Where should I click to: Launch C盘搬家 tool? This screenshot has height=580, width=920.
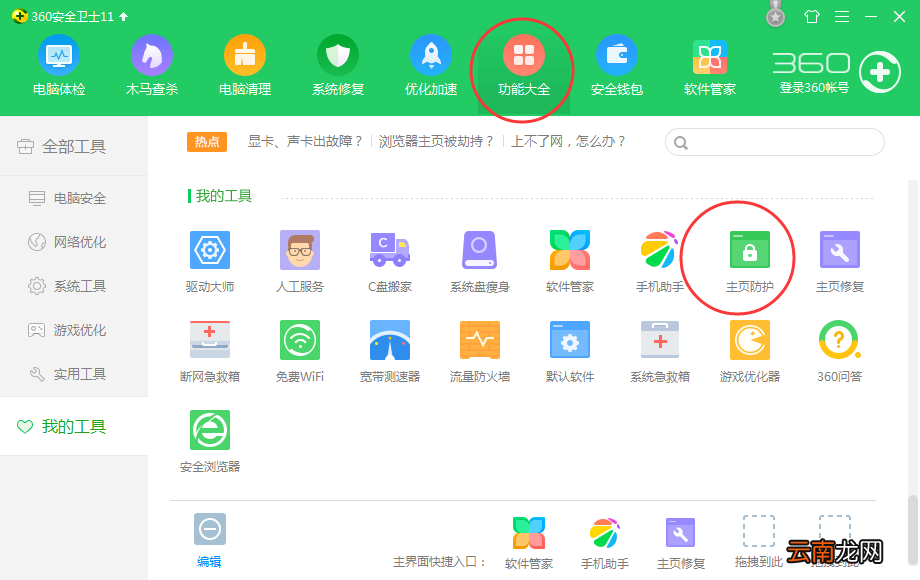pos(390,262)
